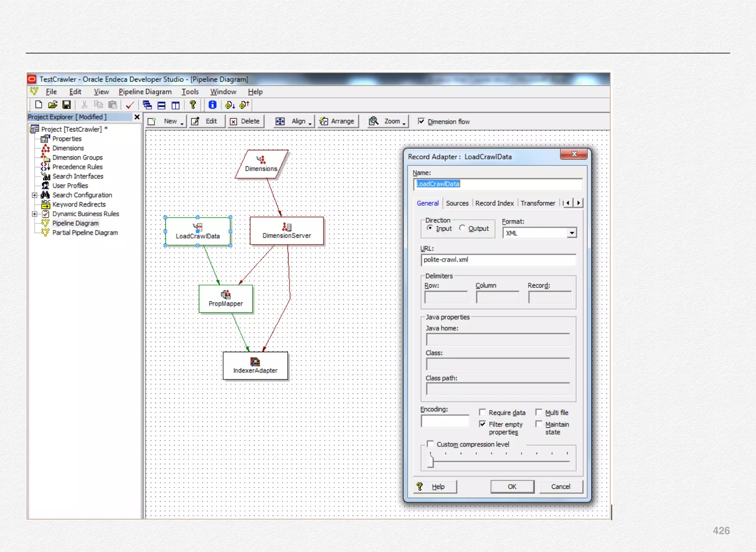Toggle the Dimension flow checkbox

(421, 121)
